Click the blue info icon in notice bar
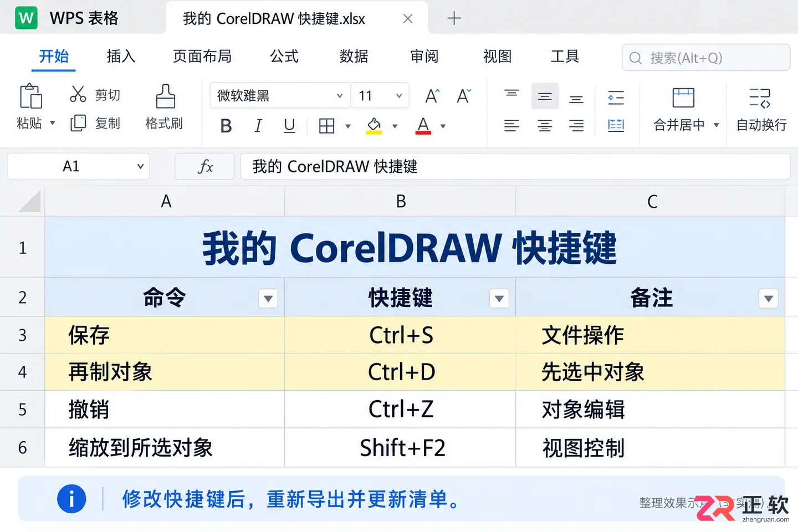The height and width of the screenshot is (532, 798). pyautogui.click(x=71, y=499)
